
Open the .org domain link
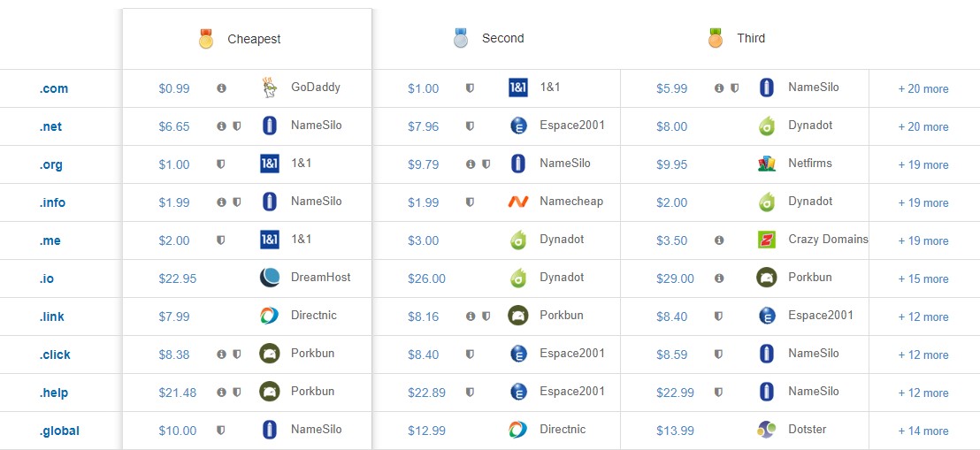tap(50, 165)
